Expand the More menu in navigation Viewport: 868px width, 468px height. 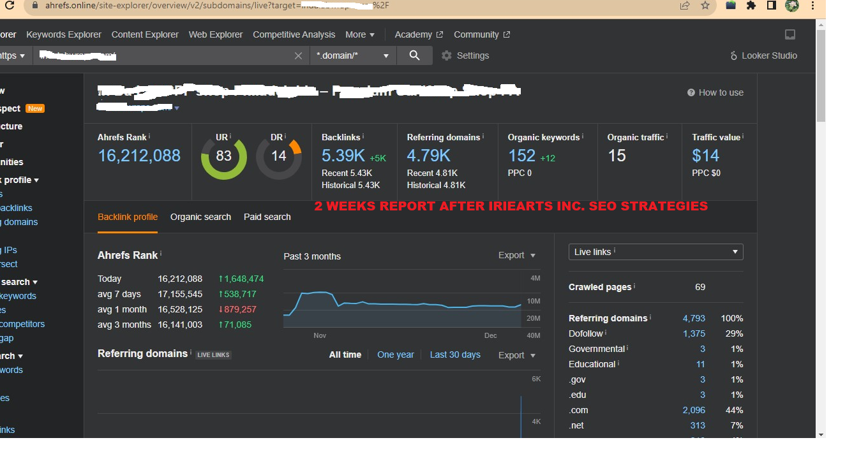pyautogui.click(x=360, y=34)
